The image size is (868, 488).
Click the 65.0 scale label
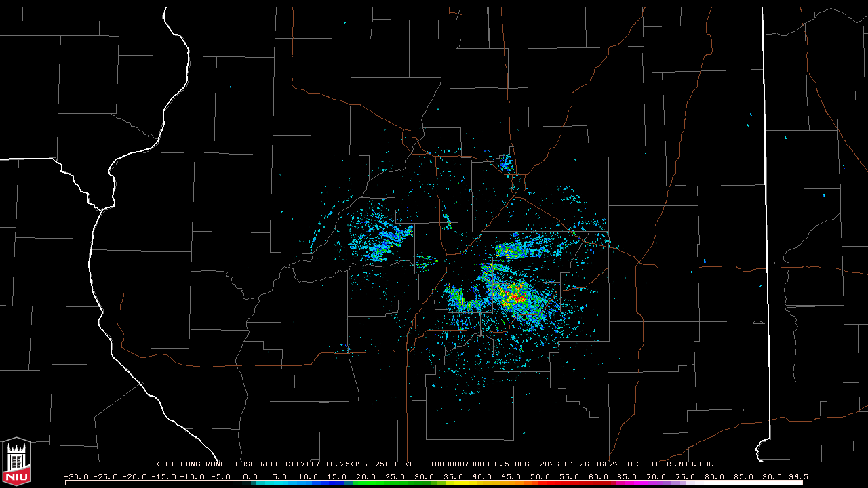pos(627,476)
